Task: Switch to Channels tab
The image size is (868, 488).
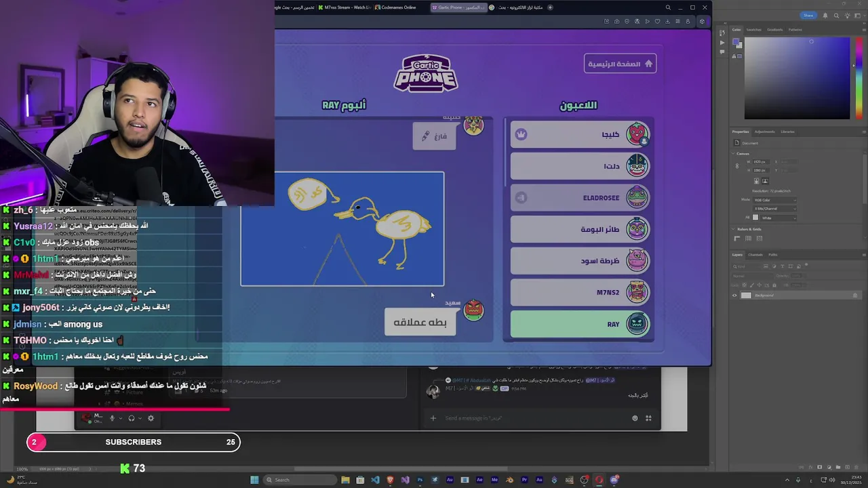Action: (755, 255)
